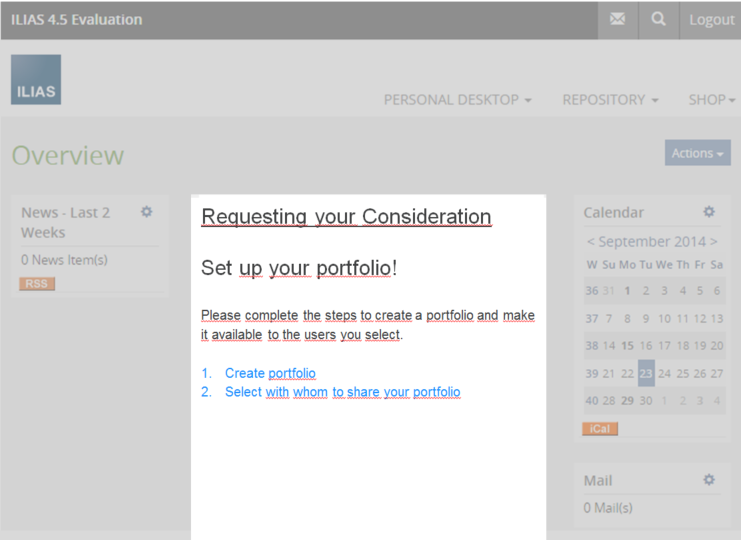Open News block settings gear
Viewport: 741px width, 540px height.
tap(147, 212)
